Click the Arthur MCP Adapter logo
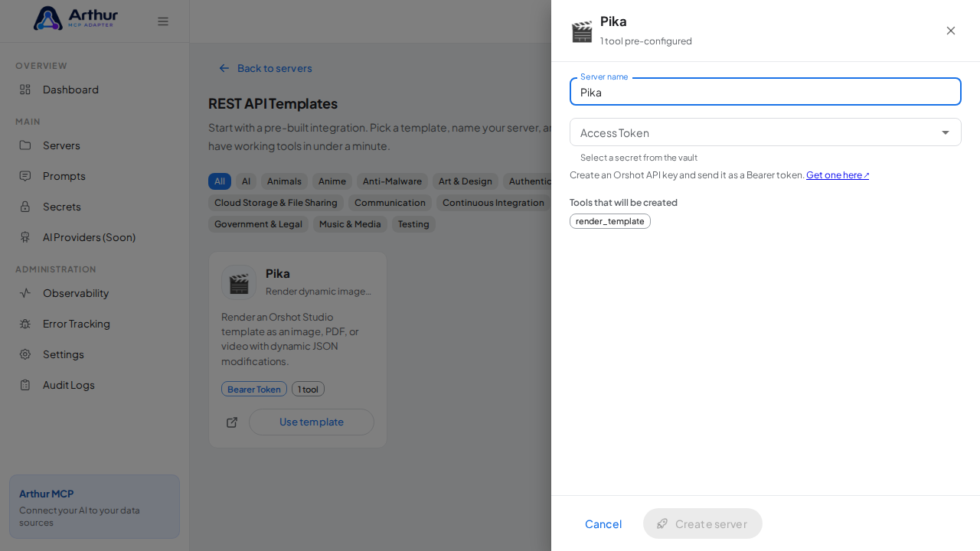Image resolution: width=980 pixels, height=551 pixels. 76,18
